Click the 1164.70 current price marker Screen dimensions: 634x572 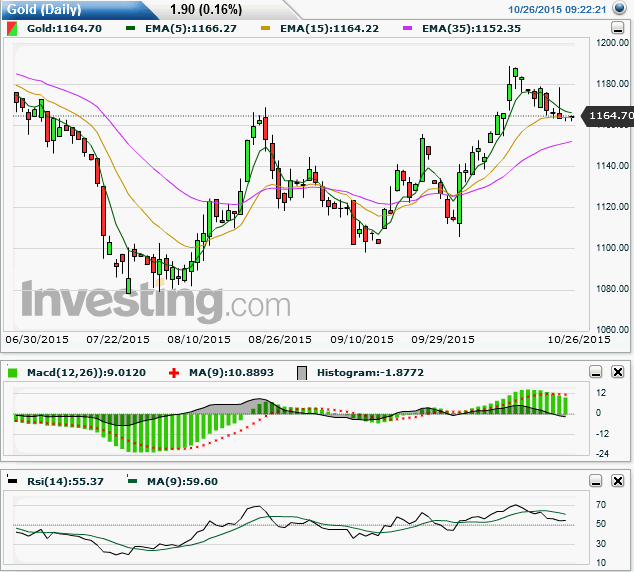tap(608, 116)
